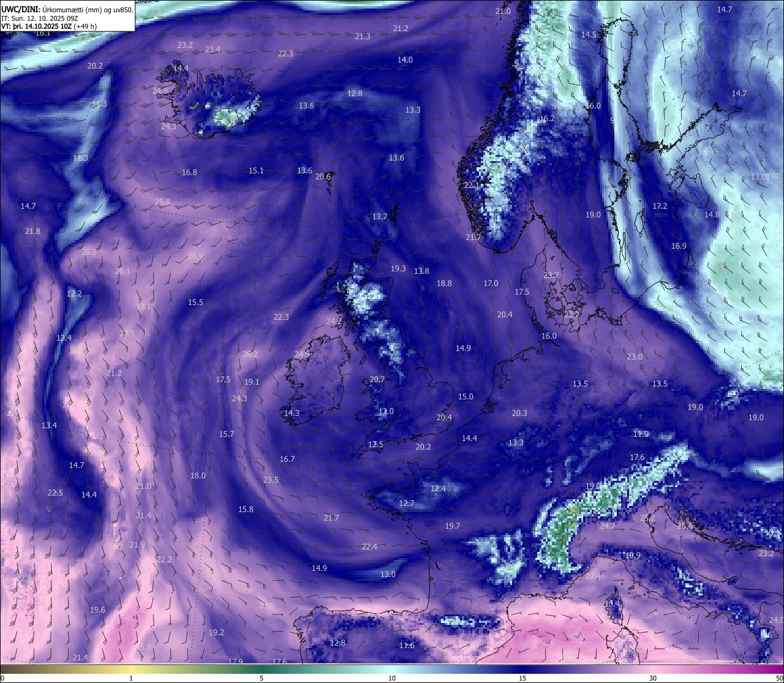Click the 12.2 value label

coord(74,294)
